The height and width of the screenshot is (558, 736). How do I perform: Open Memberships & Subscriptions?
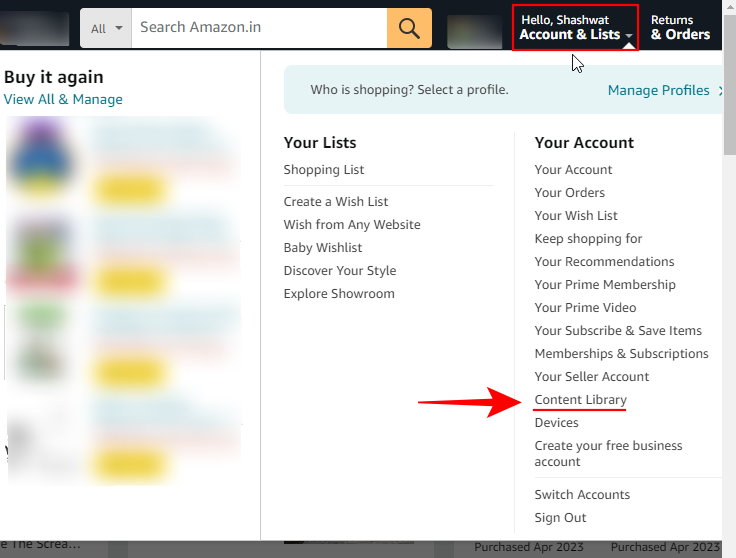[621, 353]
